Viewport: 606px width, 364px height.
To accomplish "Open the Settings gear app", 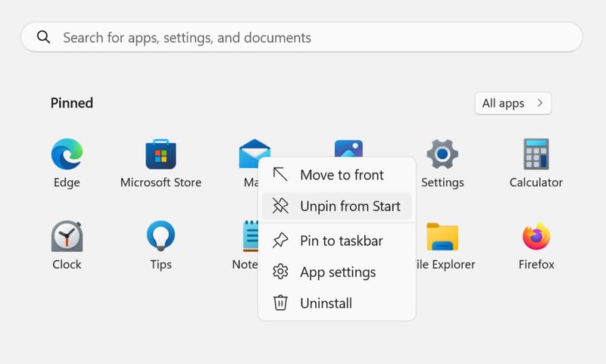I will point(442,154).
